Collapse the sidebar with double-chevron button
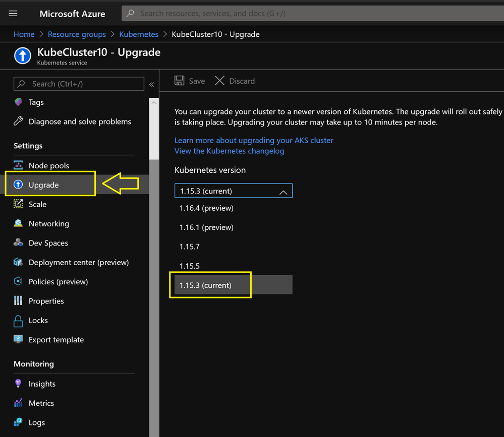The image size is (504, 437). coord(151,84)
